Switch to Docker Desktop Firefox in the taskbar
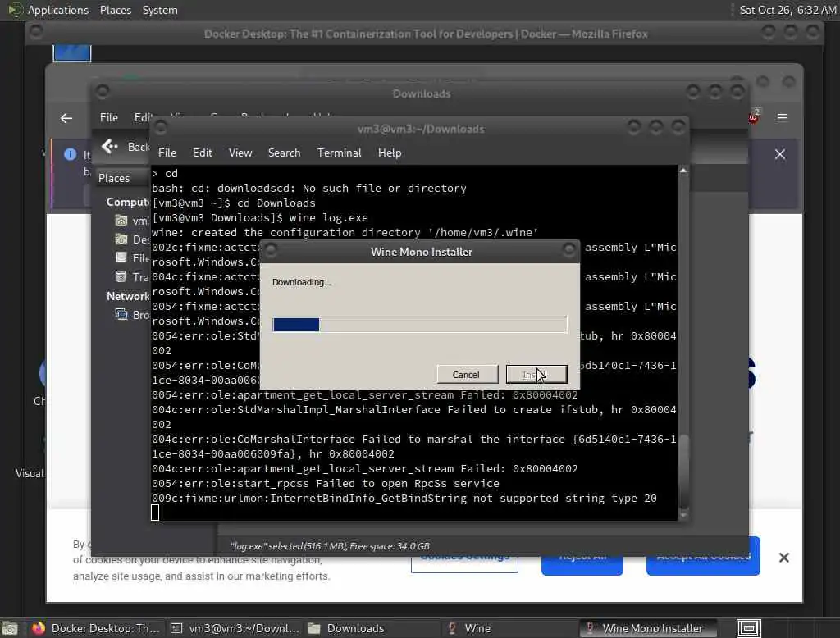This screenshot has height=638, width=840. point(95,628)
